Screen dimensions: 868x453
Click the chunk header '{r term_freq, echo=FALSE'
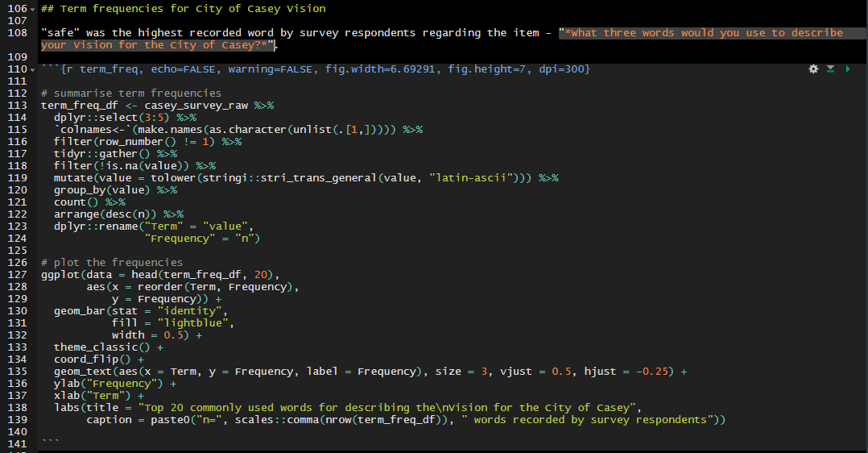tap(138, 69)
